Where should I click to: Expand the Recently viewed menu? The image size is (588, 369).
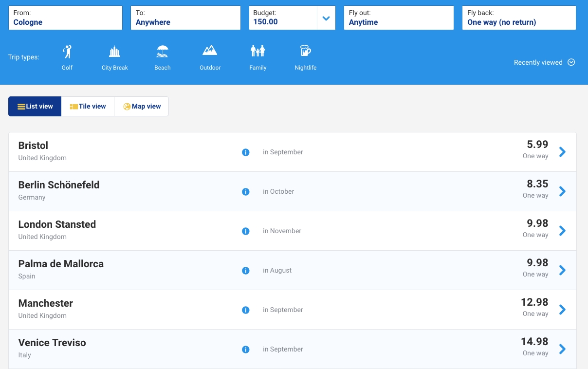click(x=544, y=62)
